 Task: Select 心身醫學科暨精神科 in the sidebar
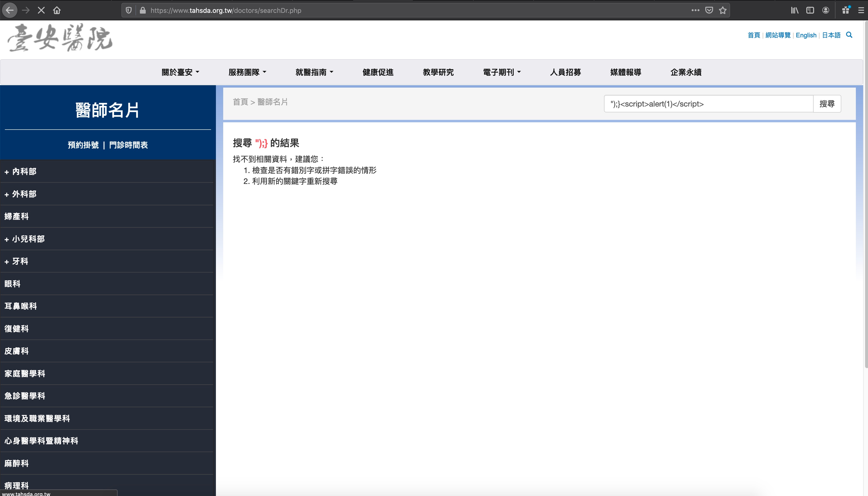(107, 441)
